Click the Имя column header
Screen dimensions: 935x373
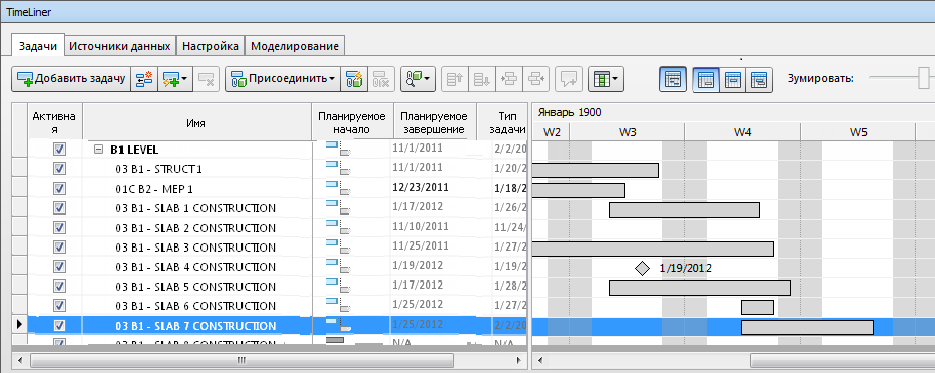pyautogui.click(x=197, y=122)
